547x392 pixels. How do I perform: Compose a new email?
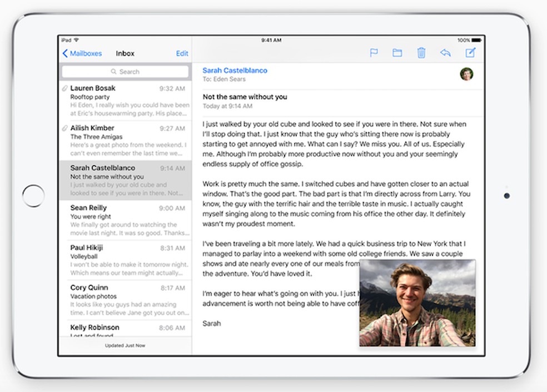[x=470, y=52]
